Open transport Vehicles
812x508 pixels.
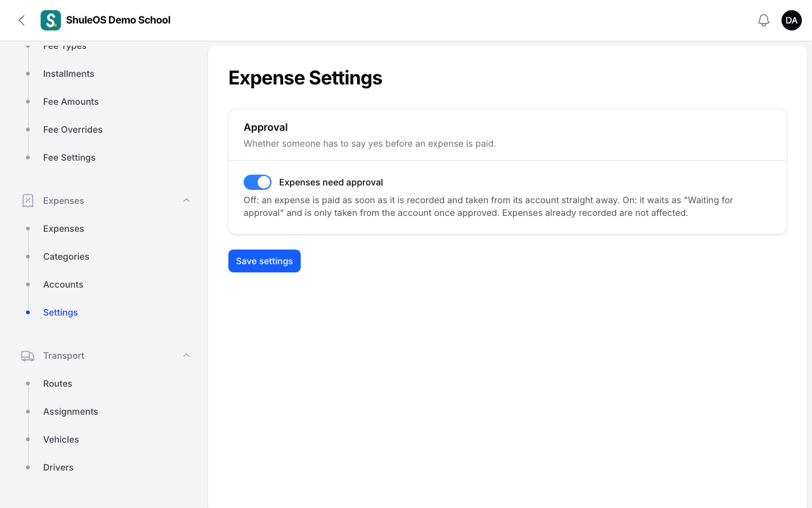click(x=61, y=439)
